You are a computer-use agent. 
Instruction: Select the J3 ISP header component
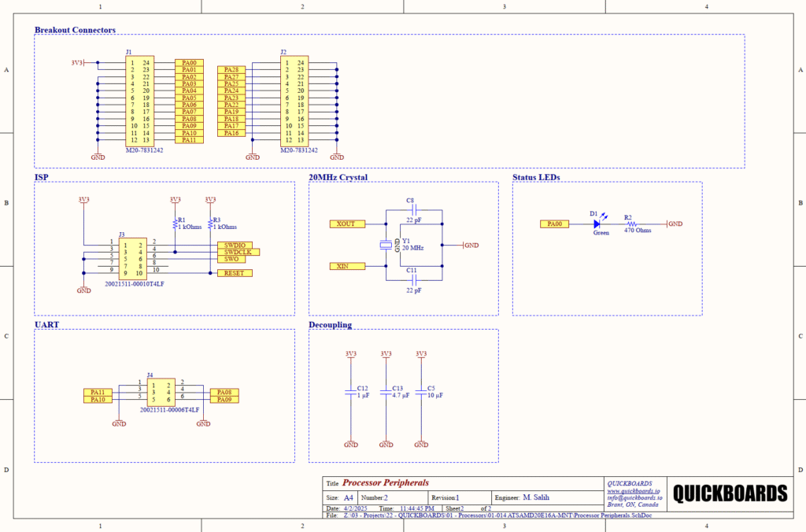pos(132,258)
